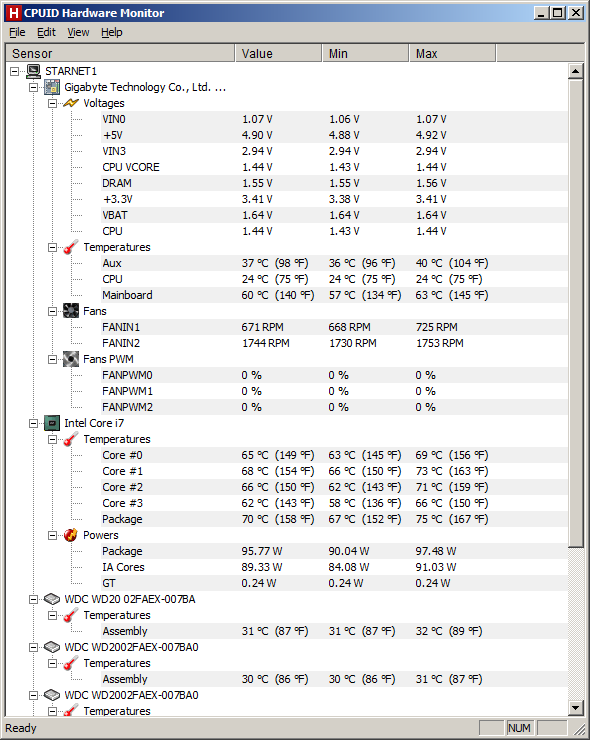Select the +5V voltage row
590x740 pixels.
[334, 135]
